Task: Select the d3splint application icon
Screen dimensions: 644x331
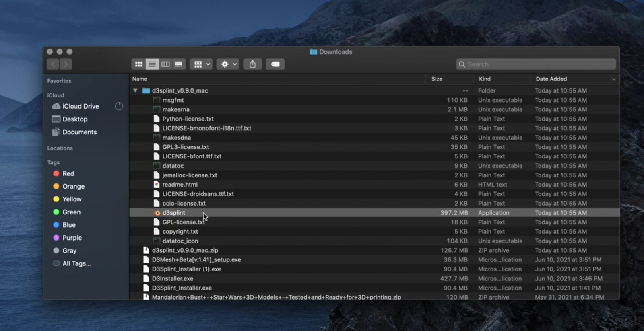Action: pyautogui.click(x=157, y=213)
